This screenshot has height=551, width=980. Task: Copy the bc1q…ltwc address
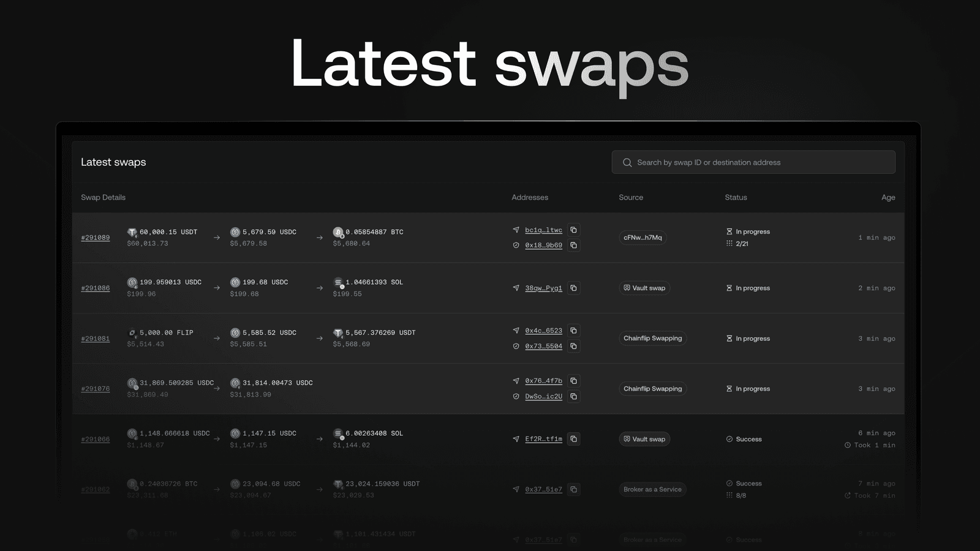[x=573, y=230]
